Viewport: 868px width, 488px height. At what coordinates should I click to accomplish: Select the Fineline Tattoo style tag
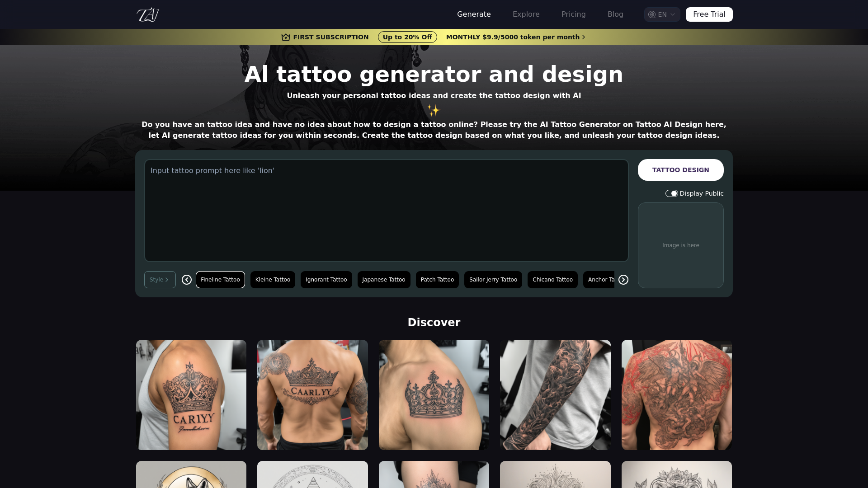[220, 279]
